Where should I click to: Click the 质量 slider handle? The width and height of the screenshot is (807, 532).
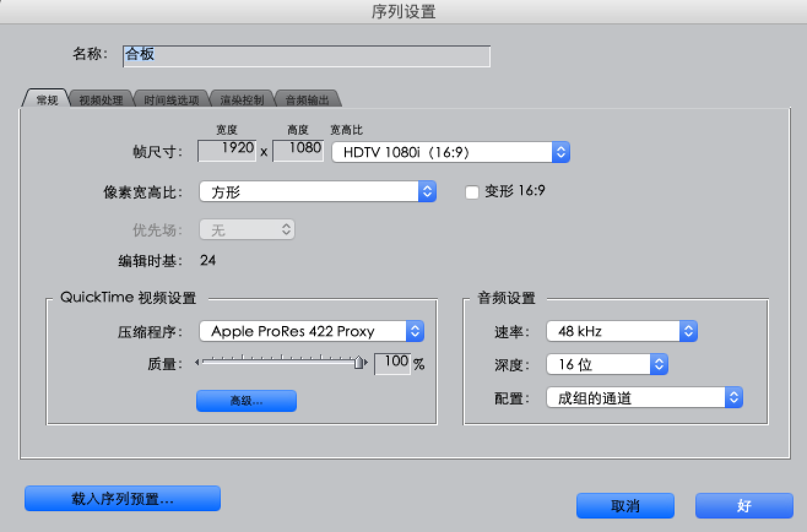(359, 363)
